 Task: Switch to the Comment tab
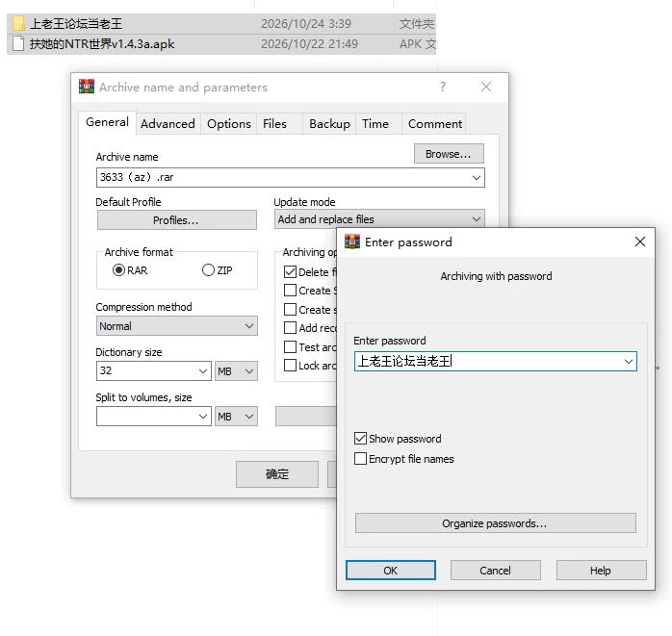click(435, 124)
